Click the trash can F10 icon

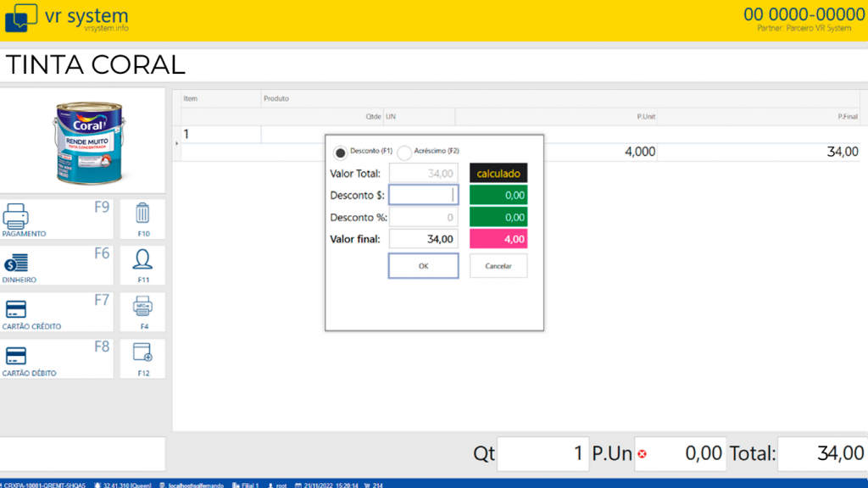click(x=142, y=213)
